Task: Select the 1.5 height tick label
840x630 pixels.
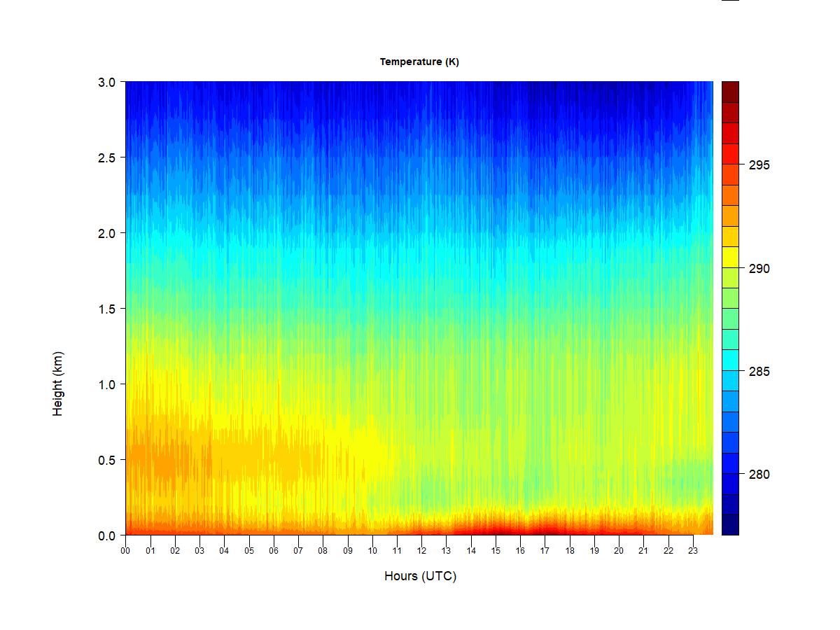Action: tap(106, 309)
